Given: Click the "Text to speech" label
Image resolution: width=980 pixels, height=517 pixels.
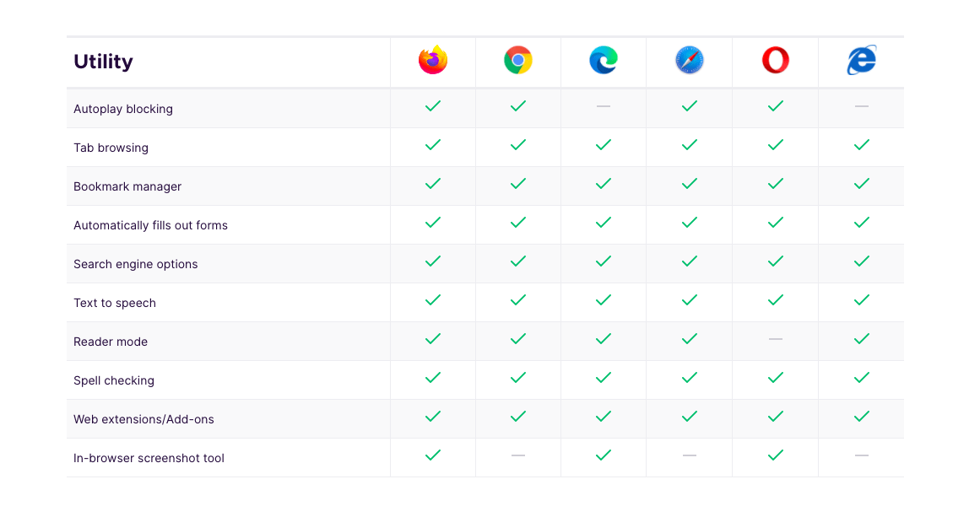Looking at the screenshot, I should coord(114,303).
